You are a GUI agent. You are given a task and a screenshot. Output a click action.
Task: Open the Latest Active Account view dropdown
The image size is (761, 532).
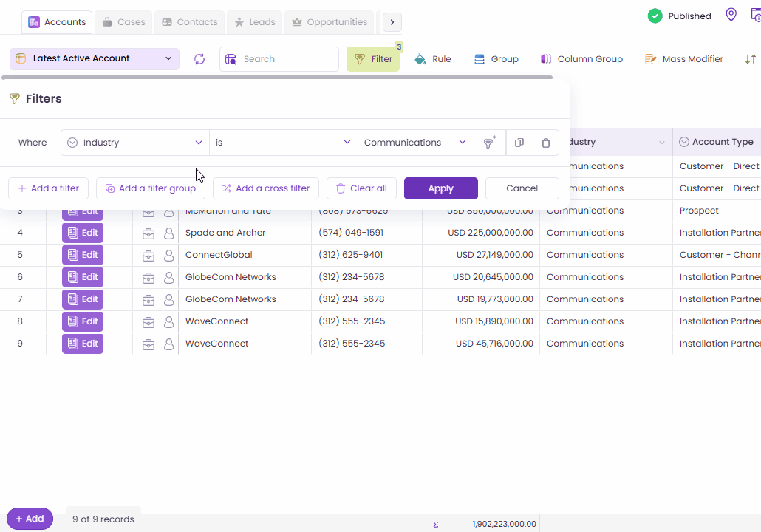(95, 59)
